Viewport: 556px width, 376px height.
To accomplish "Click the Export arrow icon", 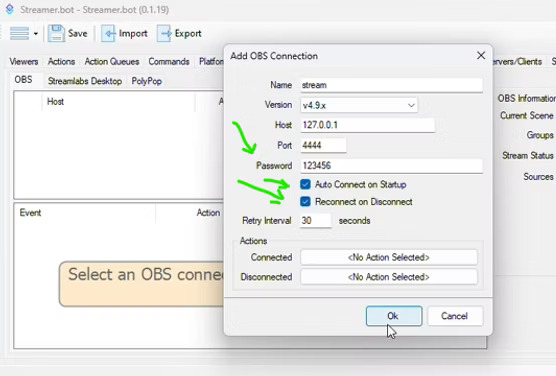I will click(x=164, y=33).
